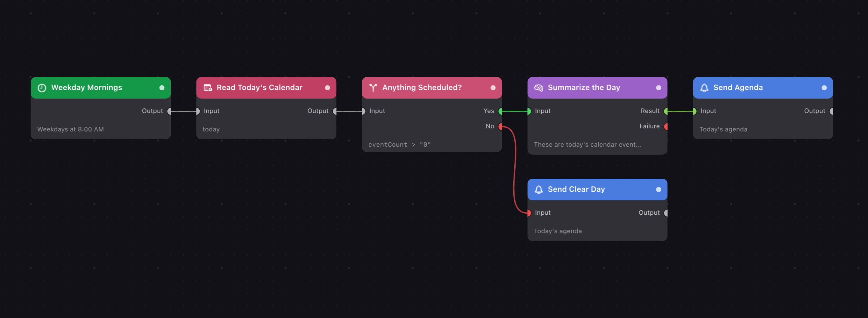The width and height of the screenshot is (868, 318).
Task: Select the Send Clear Day node title
Action: pyautogui.click(x=576, y=189)
